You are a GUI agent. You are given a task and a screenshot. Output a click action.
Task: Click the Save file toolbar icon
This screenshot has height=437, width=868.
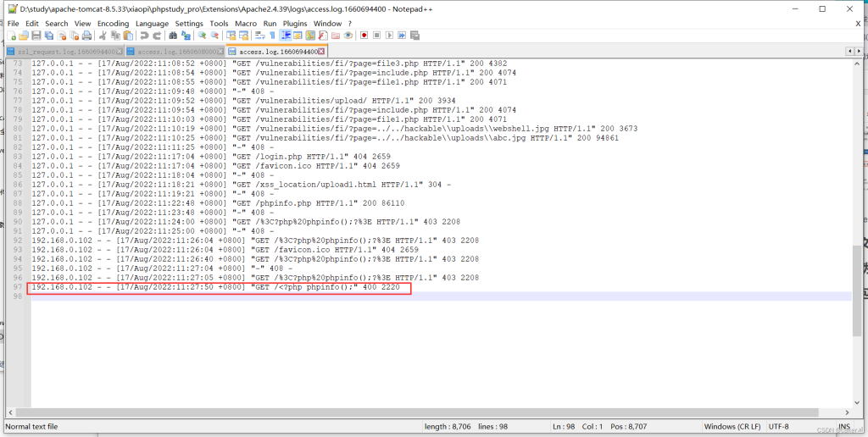pos(36,36)
